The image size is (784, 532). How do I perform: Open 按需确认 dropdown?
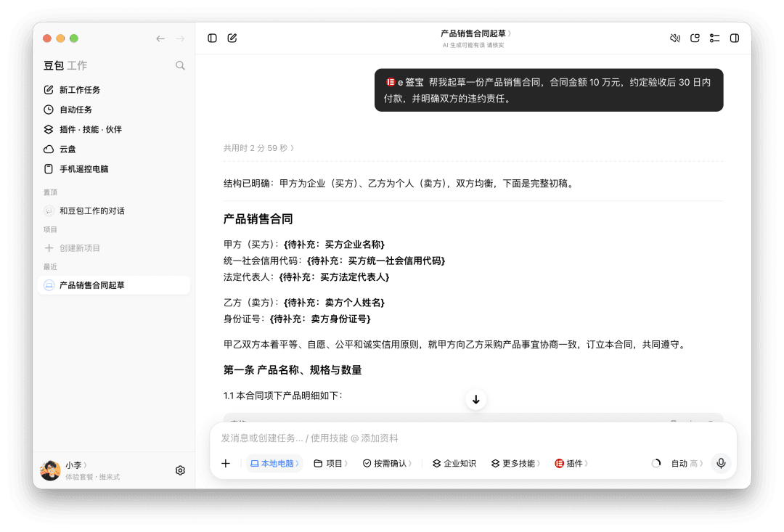(x=387, y=464)
